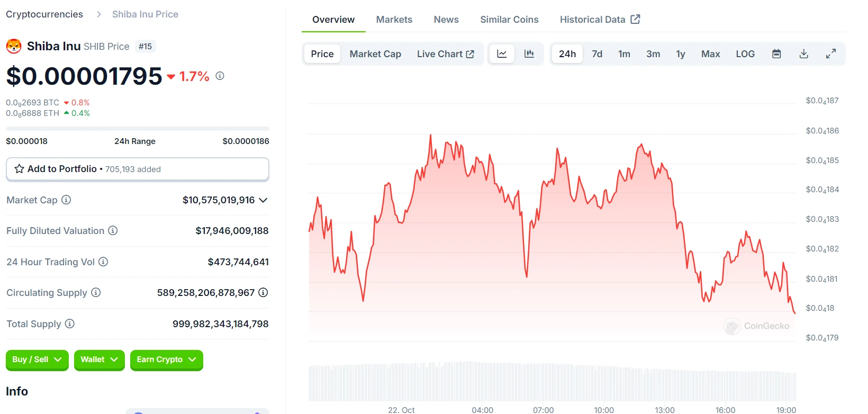Image resolution: width=868 pixels, height=414 pixels.
Task: Show 24 Hour Trading Vol info tooltip
Action: tap(103, 262)
